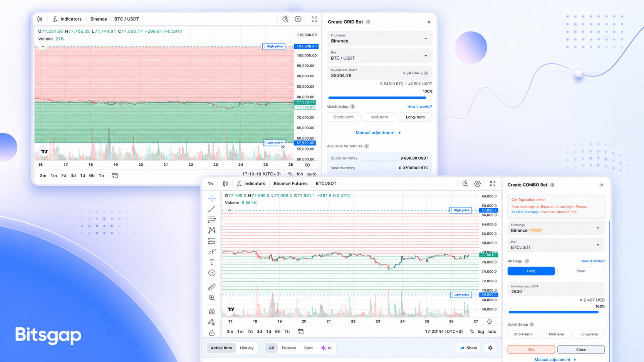This screenshot has width=644, height=362.
Task: Adjust the GRID investment percentage slider
Action: tap(379, 98)
